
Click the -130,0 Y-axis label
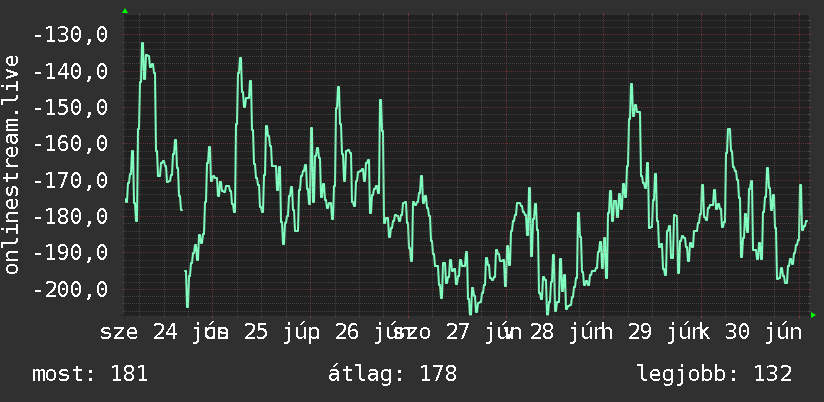[x=70, y=35]
